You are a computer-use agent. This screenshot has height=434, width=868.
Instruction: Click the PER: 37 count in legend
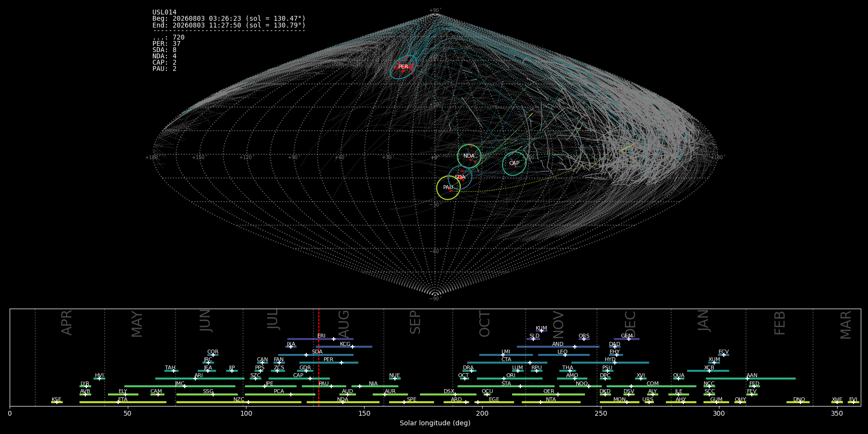coord(166,44)
